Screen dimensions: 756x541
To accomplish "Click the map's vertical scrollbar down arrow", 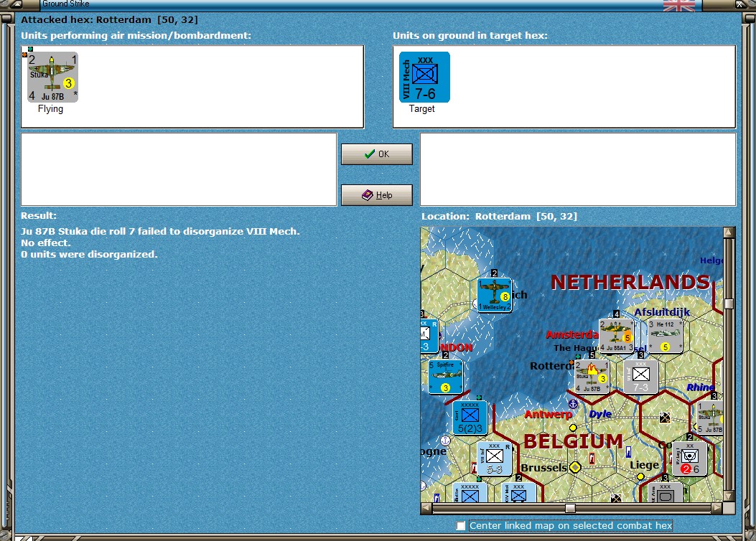I will 729,497.
